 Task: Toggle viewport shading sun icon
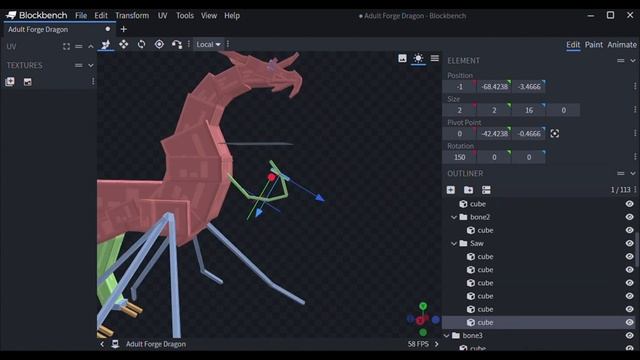pos(418,58)
